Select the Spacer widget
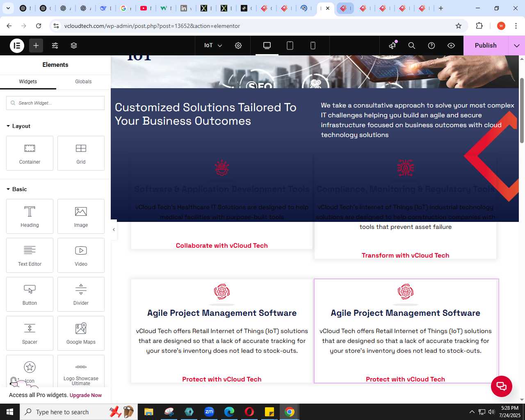 click(30, 333)
